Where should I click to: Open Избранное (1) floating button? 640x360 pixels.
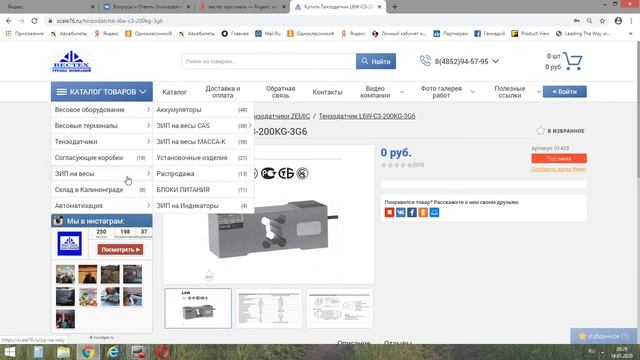click(603, 336)
